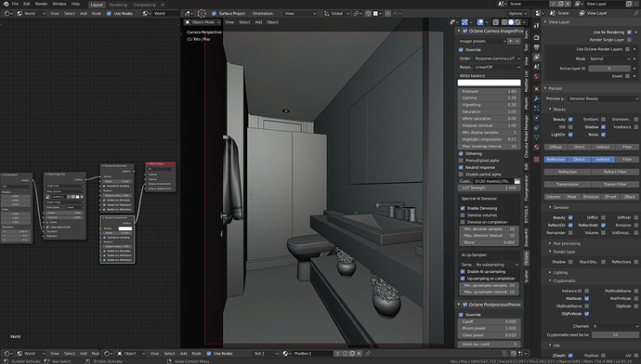Toggle Enable AI up-sampling checkbox
This screenshot has height=364, width=641.
pos(463,272)
